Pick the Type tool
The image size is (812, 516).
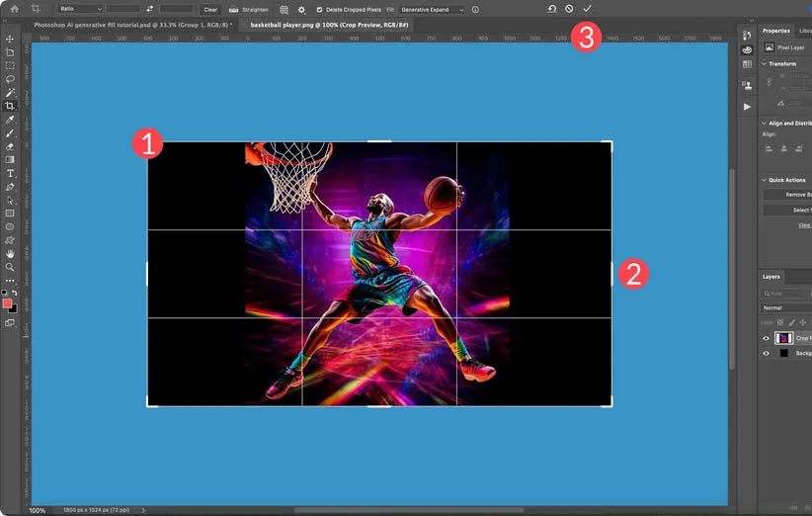[x=10, y=173]
